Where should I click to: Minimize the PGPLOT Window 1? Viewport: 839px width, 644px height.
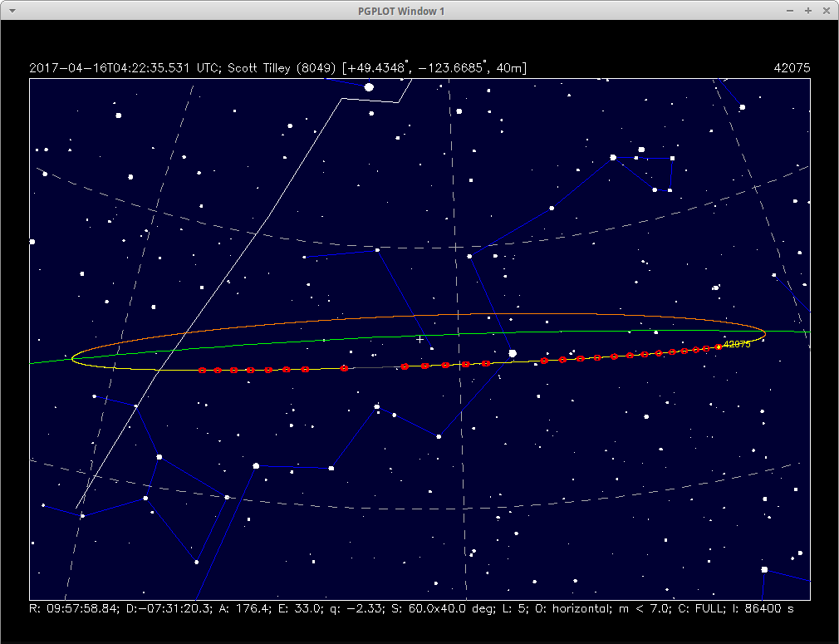790,11
